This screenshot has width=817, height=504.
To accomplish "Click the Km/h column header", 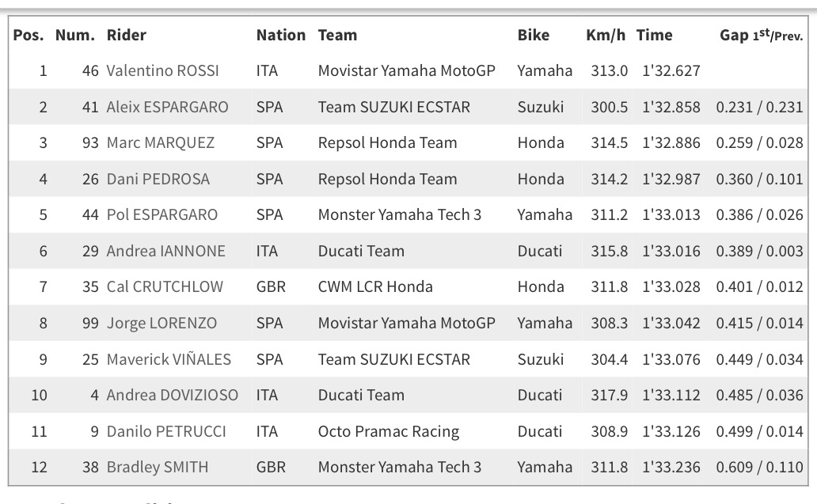I will point(606,35).
